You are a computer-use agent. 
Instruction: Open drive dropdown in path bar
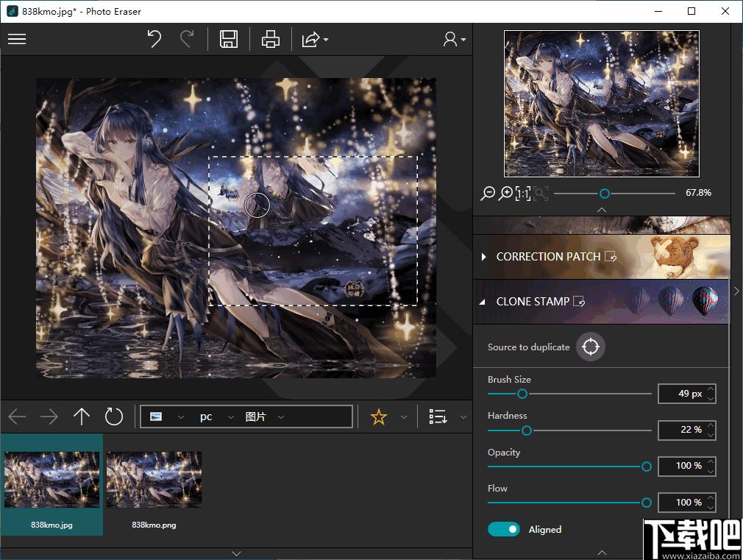click(x=180, y=417)
